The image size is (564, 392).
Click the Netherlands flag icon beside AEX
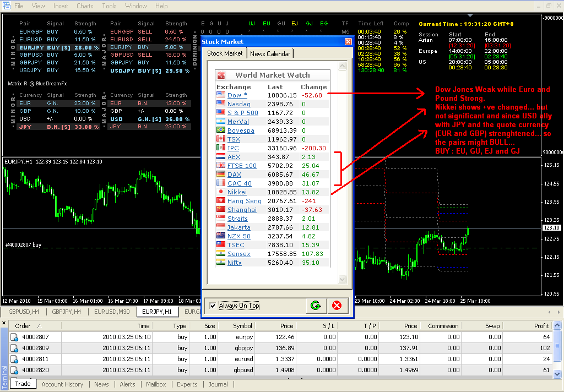[221, 156]
